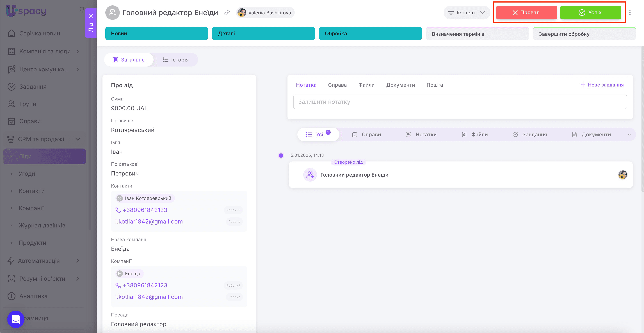This screenshot has width=644, height=333.
Task: Select the Файли tab in note panel
Action: (366, 85)
